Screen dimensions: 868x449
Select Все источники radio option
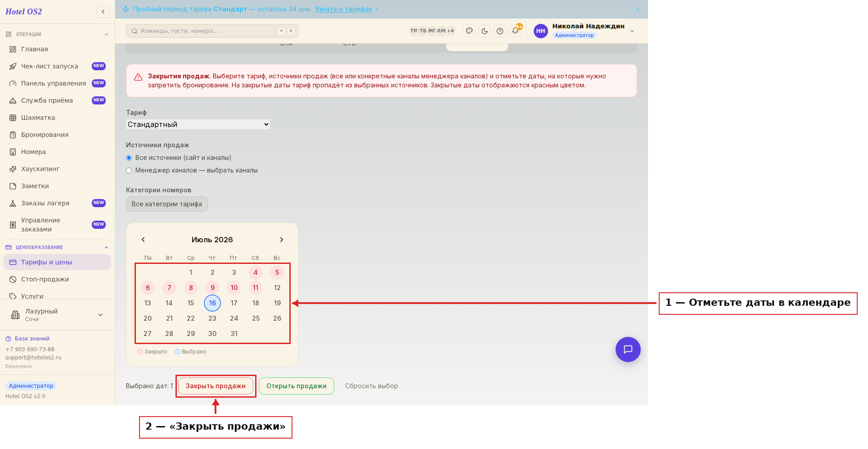pos(129,158)
